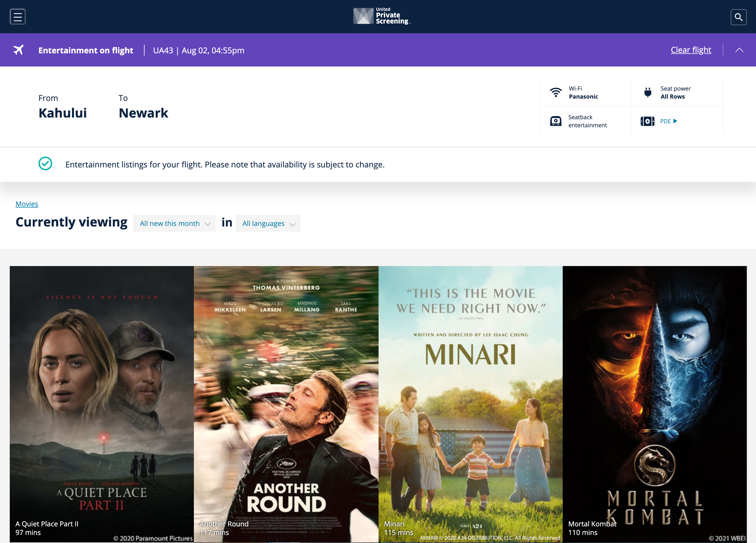Open the All new this month dropdown
The width and height of the screenshot is (756, 543).
[x=174, y=224]
